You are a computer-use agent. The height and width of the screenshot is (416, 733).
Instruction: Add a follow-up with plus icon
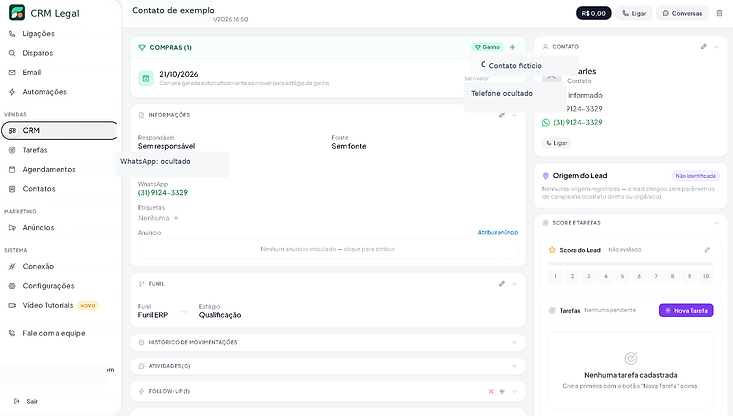(502, 392)
